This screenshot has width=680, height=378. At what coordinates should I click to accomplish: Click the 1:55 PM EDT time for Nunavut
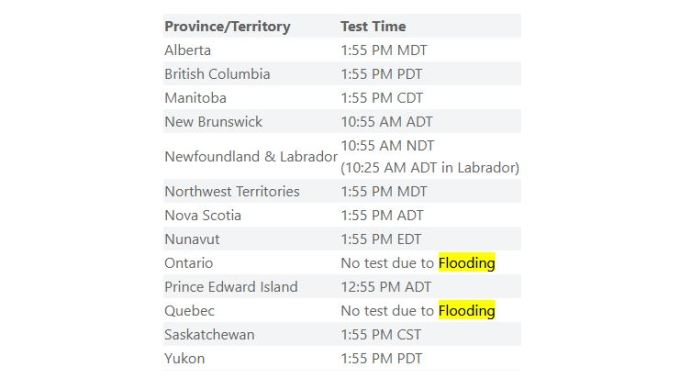click(x=381, y=239)
